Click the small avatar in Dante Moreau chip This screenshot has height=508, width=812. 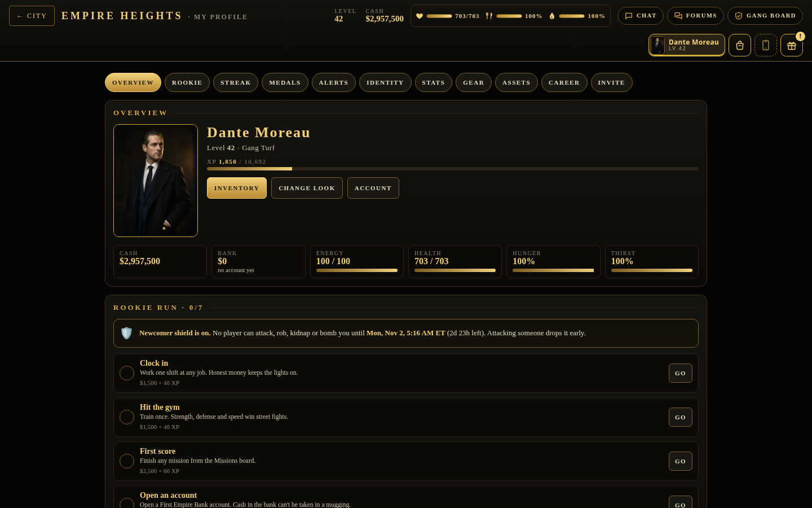tap(658, 45)
